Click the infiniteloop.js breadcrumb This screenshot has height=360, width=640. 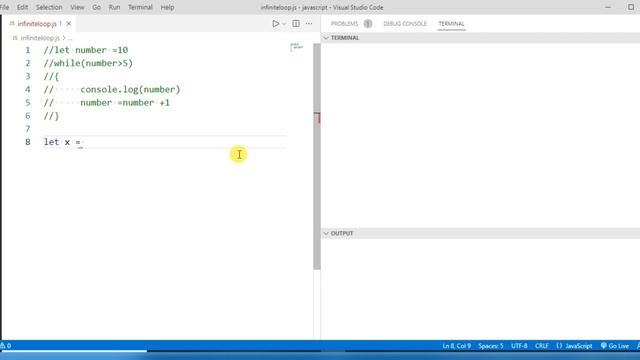(x=40, y=38)
